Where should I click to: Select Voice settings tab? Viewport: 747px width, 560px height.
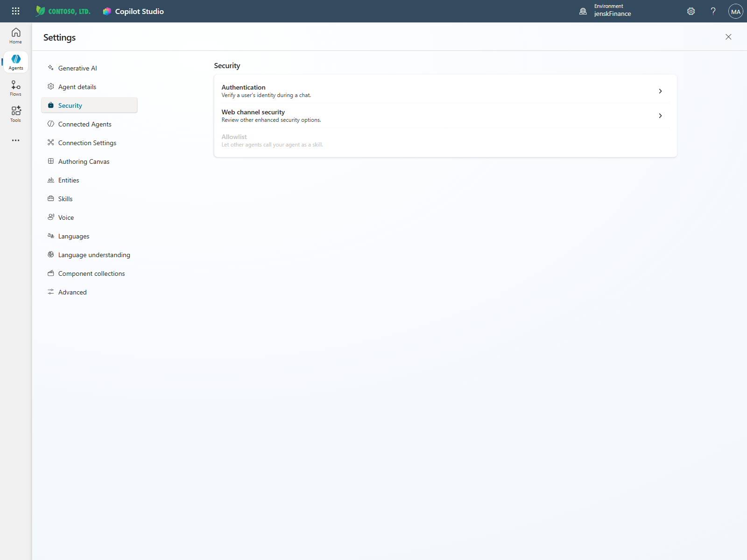pos(89,217)
